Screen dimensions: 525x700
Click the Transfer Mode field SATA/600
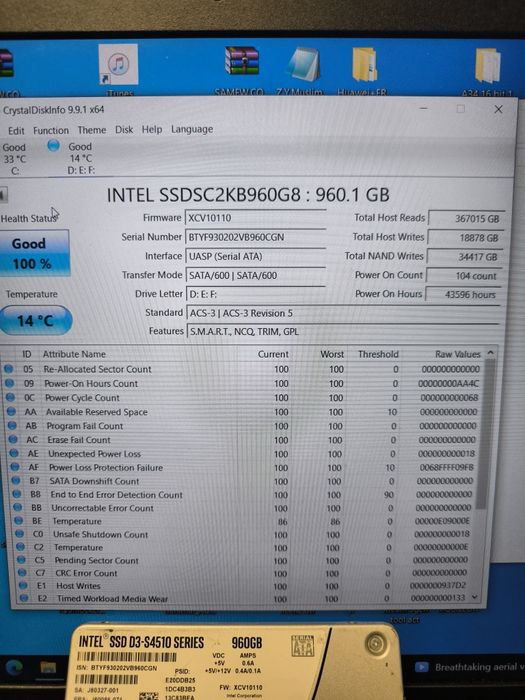click(x=255, y=275)
